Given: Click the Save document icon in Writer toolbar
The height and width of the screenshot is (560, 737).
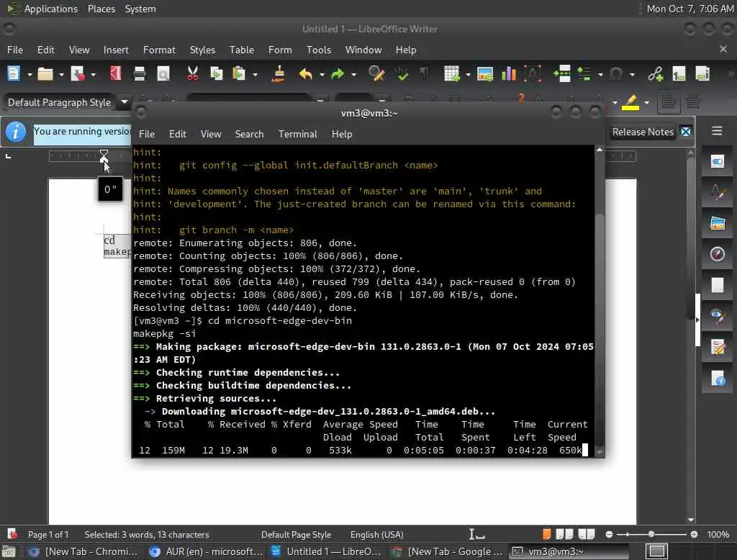Looking at the screenshot, I should 78,74.
